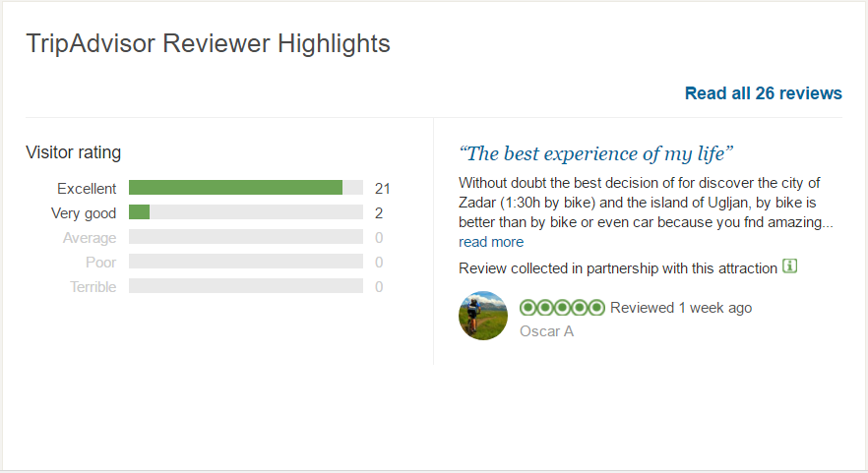Click the Terrible rating bar

[246, 286]
